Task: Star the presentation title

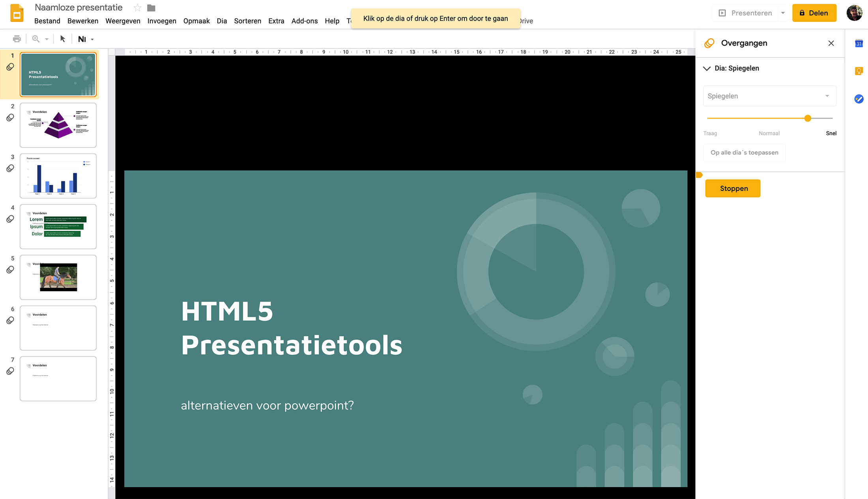Action: pos(137,8)
